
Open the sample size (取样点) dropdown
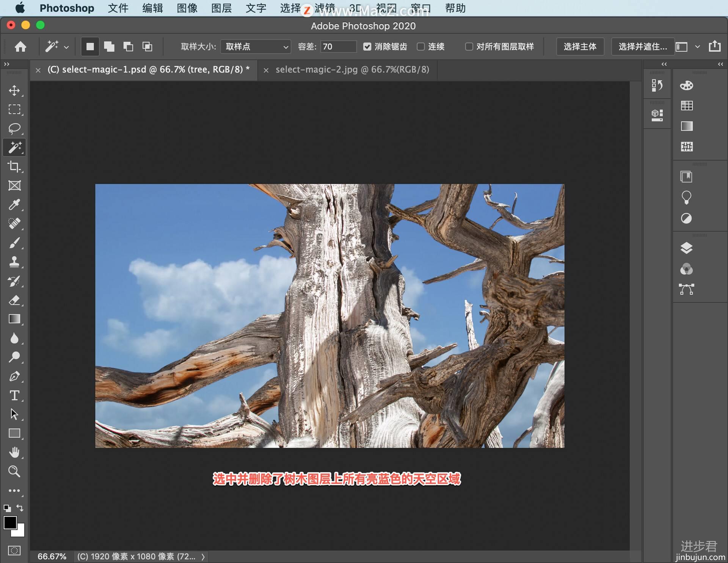click(256, 47)
